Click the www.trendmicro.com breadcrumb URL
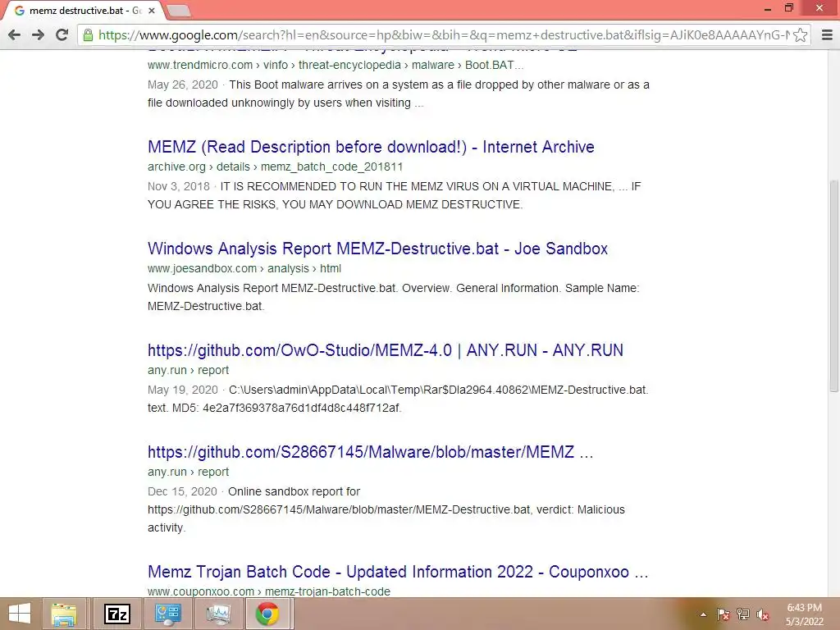Image resolution: width=840 pixels, height=630 pixels. pos(336,65)
